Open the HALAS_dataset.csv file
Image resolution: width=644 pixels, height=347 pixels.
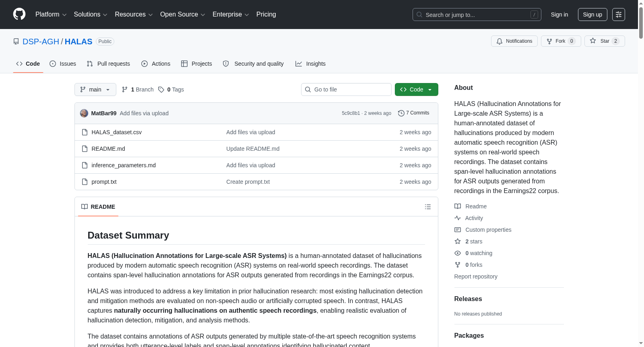click(117, 132)
